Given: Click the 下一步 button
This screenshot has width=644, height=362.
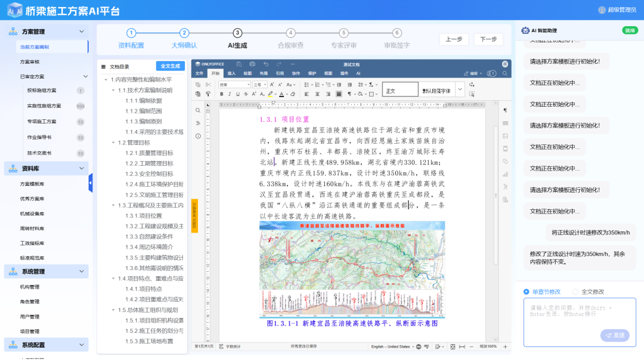Looking at the screenshot, I should (x=488, y=39).
